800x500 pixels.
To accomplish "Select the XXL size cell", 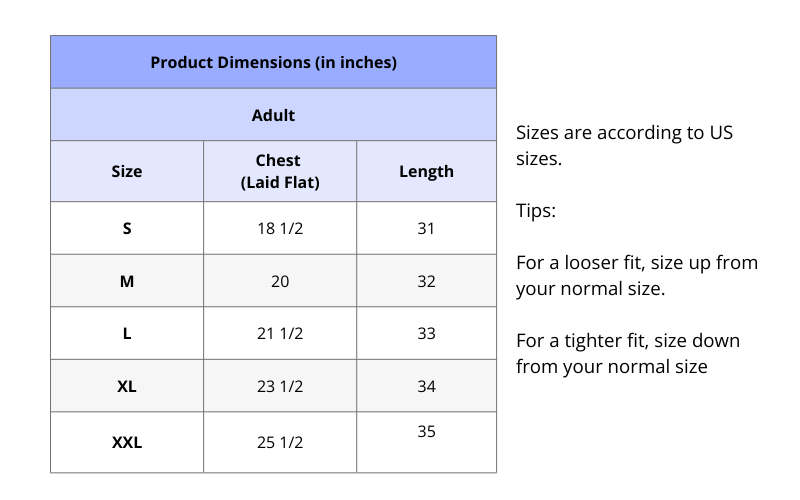I will [x=127, y=442].
